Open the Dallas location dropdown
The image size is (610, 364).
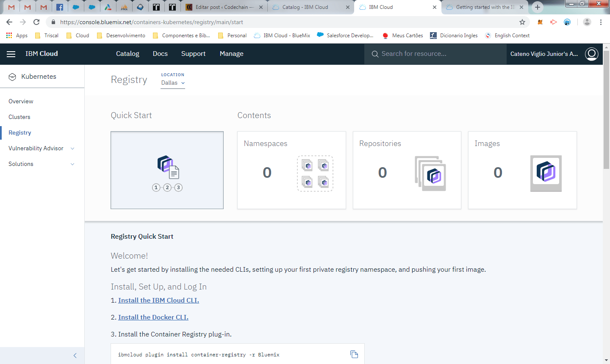[173, 83]
